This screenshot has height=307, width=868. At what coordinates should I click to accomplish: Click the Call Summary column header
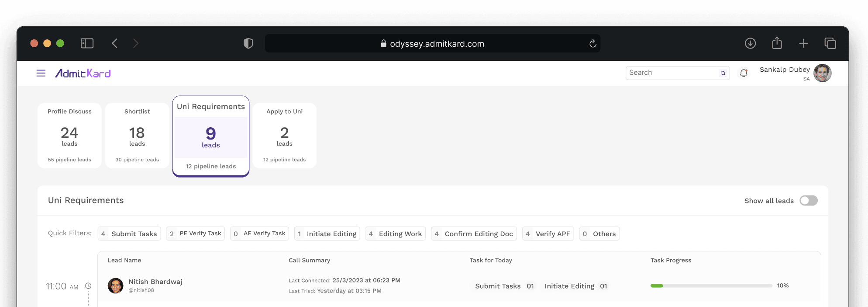[x=309, y=260]
